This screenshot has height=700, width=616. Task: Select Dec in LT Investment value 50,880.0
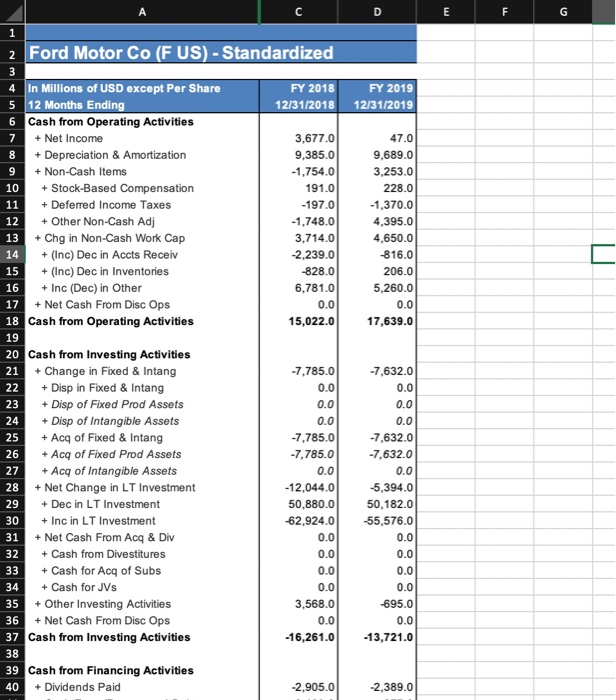tap(299, 504)
